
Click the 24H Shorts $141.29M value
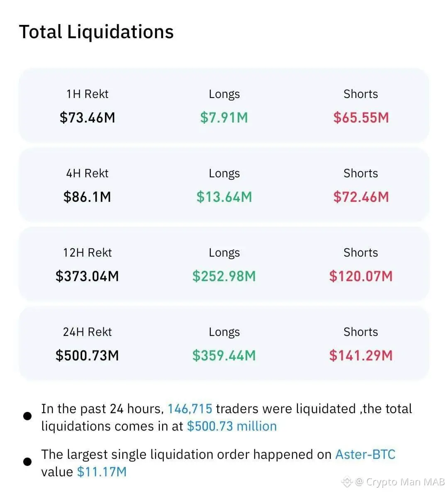point(361,355)
